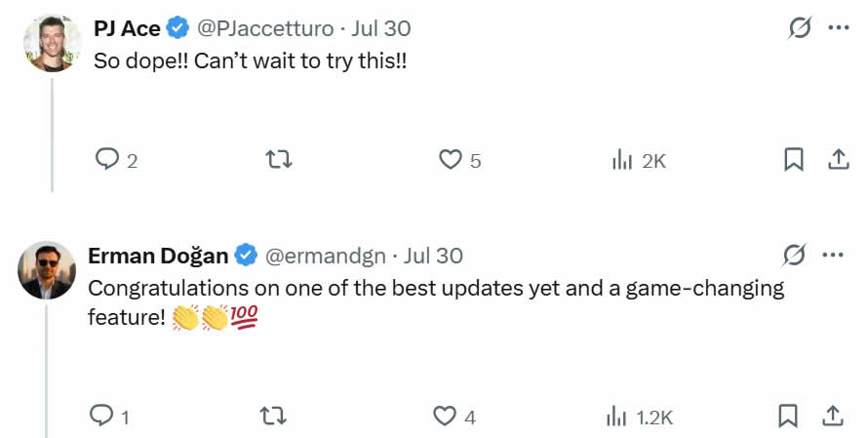868x438 pixels.
Task: Bookmark Erman Doğan's tweet
Action: (788, 417)
